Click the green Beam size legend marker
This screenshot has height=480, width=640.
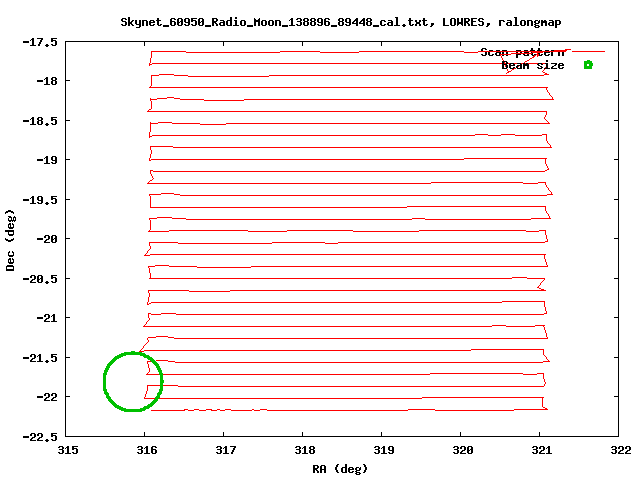(x=588, y=65)
